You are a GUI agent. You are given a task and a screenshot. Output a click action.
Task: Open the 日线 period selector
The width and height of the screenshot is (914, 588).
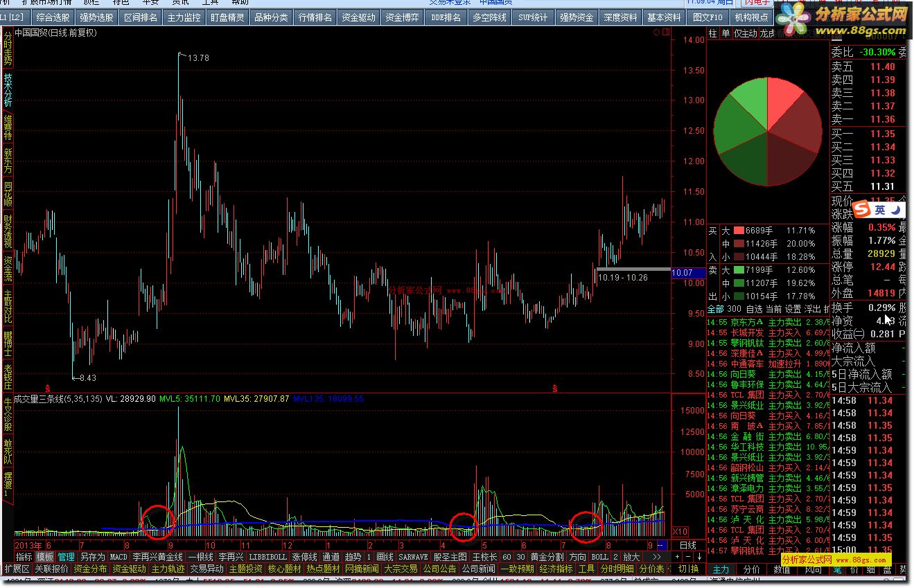(x=687, y=546)
